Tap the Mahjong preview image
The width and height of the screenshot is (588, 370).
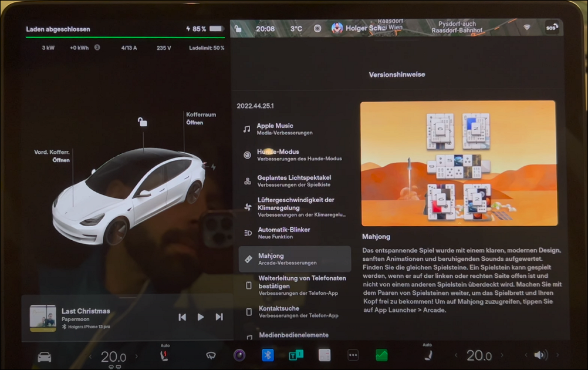[459, 163]
